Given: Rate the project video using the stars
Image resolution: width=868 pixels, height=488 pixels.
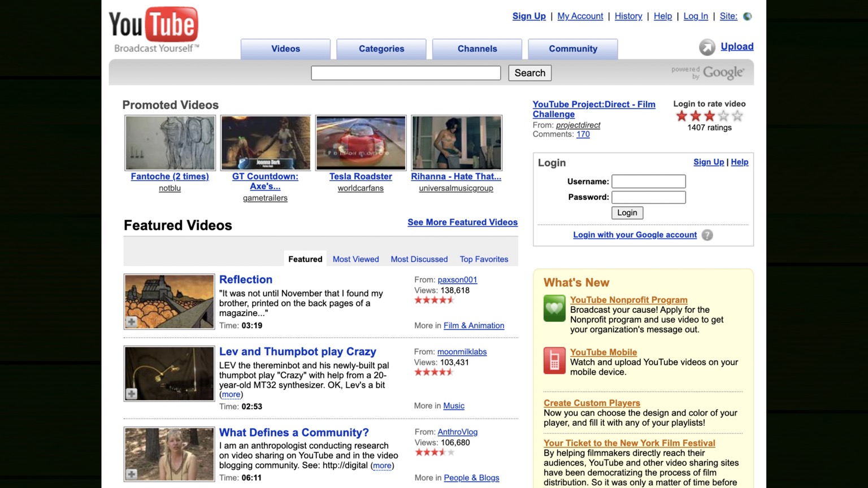Looking at the screenshot, I should [x=709, y=116].
